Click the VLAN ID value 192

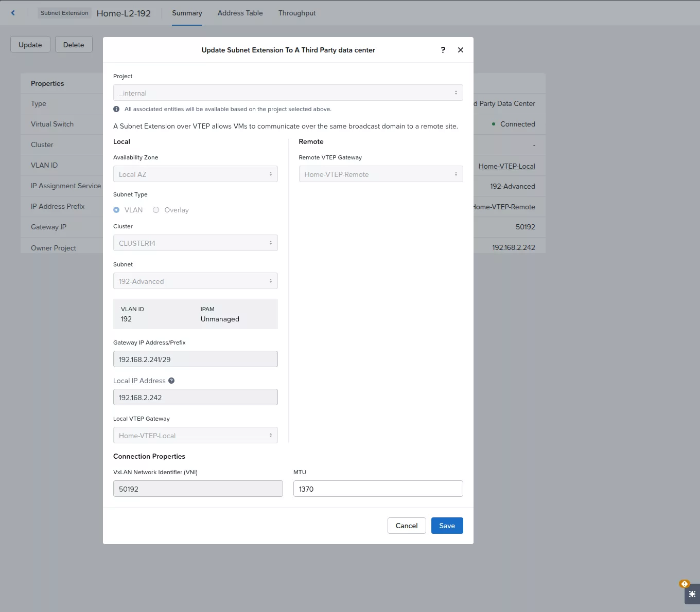tap(126, 319)
